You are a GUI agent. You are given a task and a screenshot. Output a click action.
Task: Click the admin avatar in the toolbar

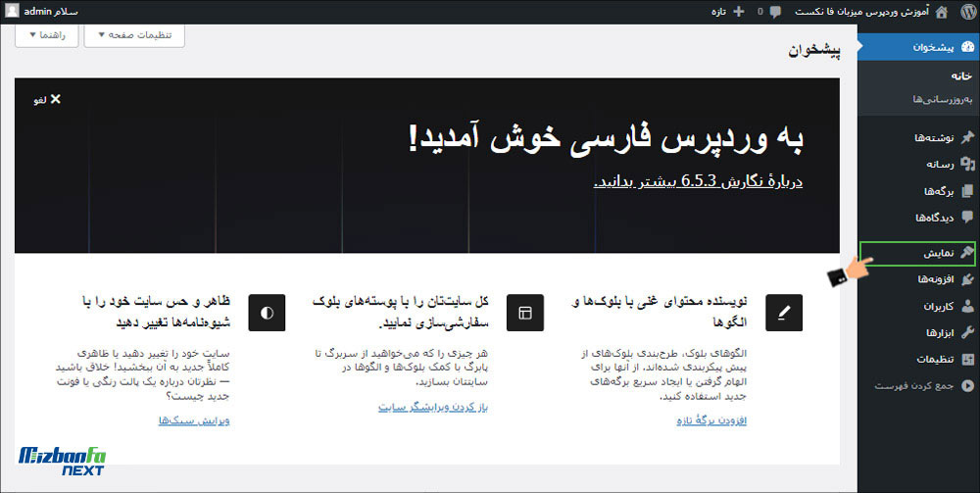point(13,11)
